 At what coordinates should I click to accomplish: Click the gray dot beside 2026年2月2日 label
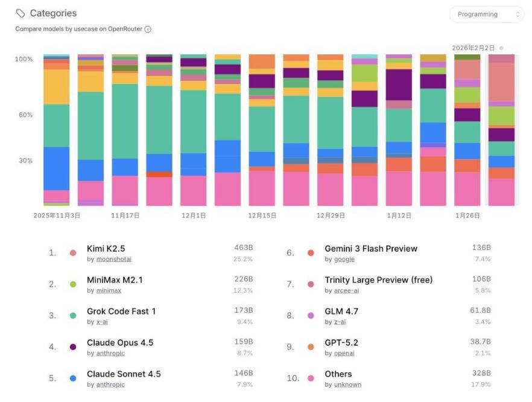point(501,48)
